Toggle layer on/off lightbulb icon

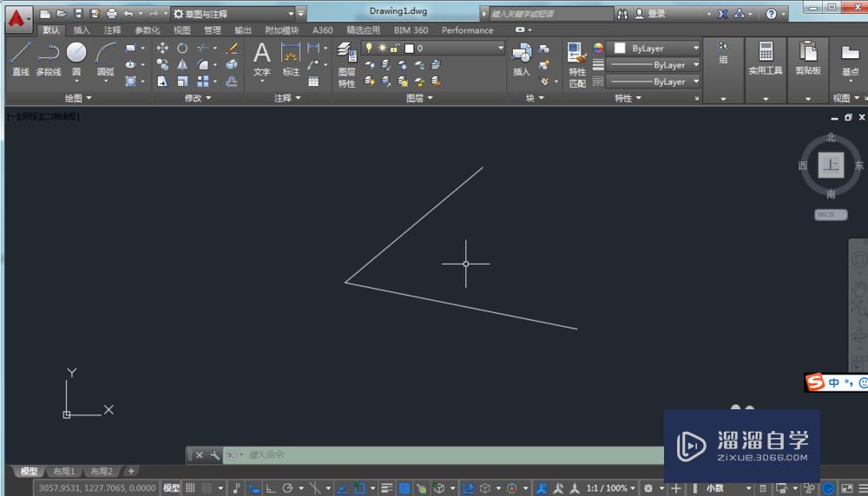tap(369, 48)
